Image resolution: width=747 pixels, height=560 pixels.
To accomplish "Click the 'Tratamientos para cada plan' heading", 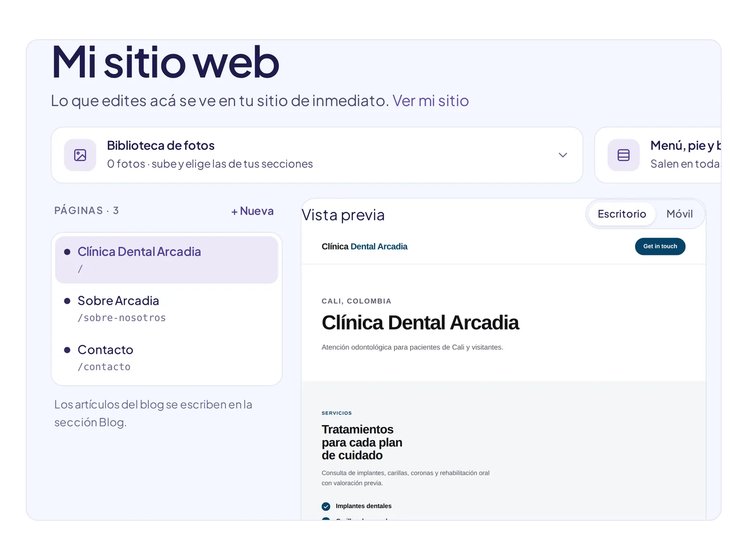I will (362, 442).
